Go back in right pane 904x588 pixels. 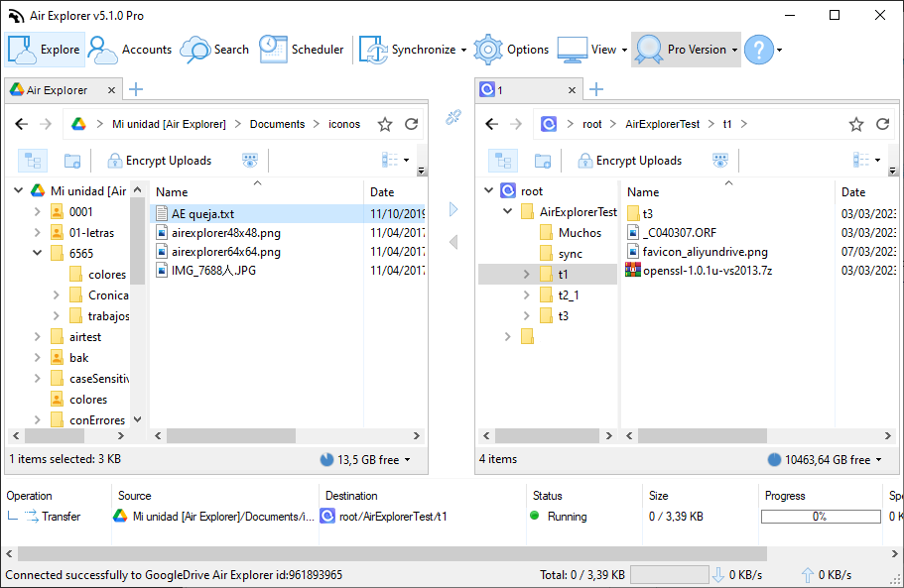tap(492, 124)
